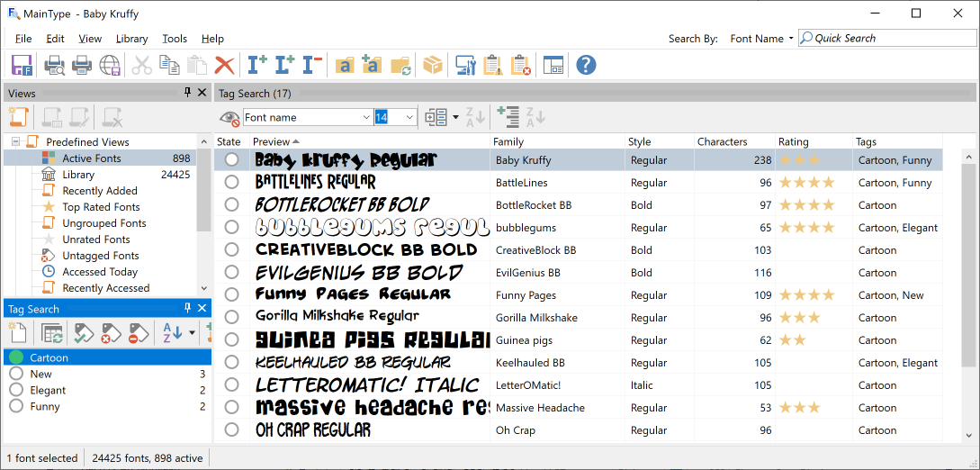The image size is (980, 470).
Task: Sort by the Preview column header
Action: [x=370, y=142]
